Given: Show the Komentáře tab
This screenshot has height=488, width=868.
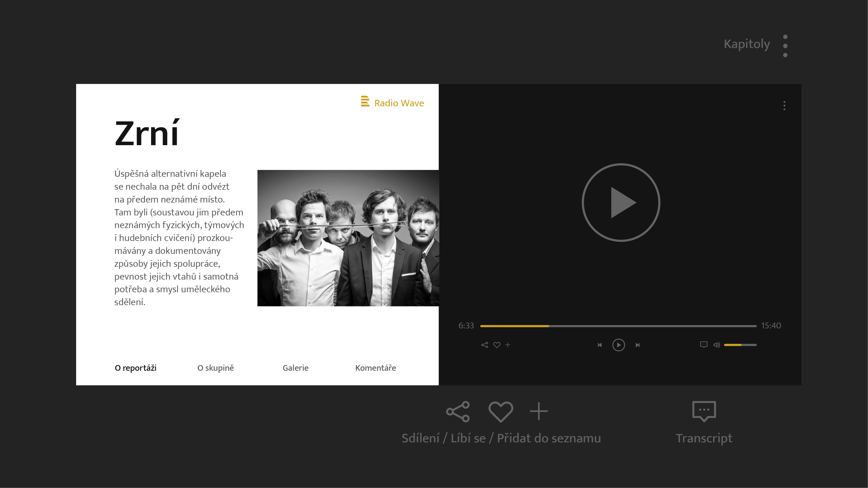Looking at the screenshot, I should click(x=375, y=368).
